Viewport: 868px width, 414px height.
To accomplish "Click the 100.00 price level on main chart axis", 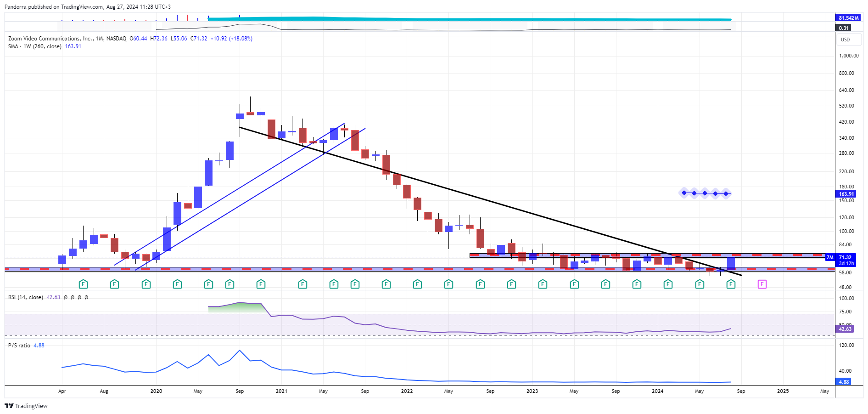I will coord(846,231).
